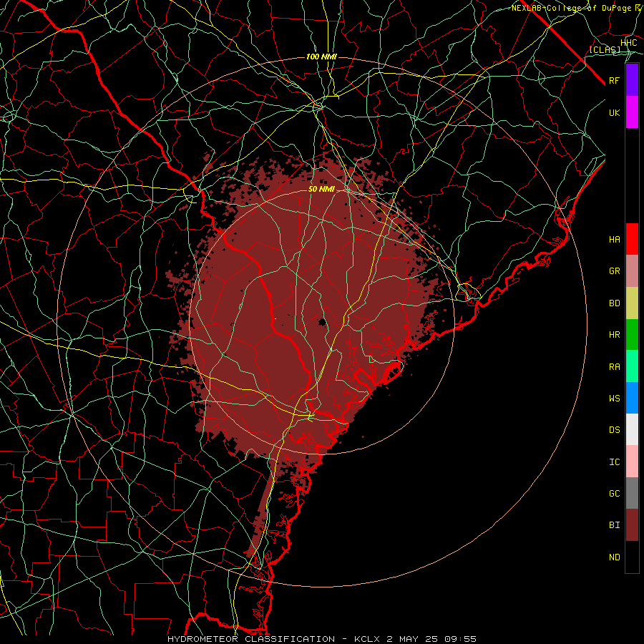644x644 pixels.
Task: Click the HR legend label
Action: coord(615,335)
